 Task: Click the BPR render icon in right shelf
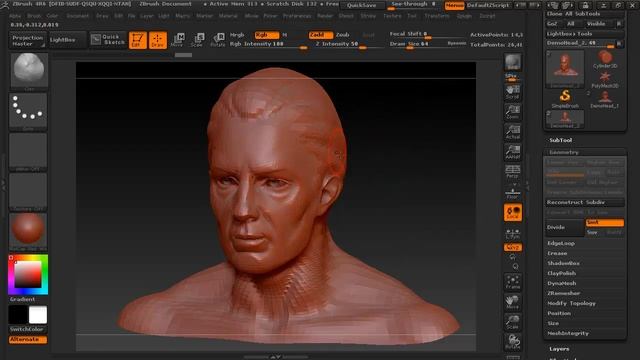click(512, 62)
